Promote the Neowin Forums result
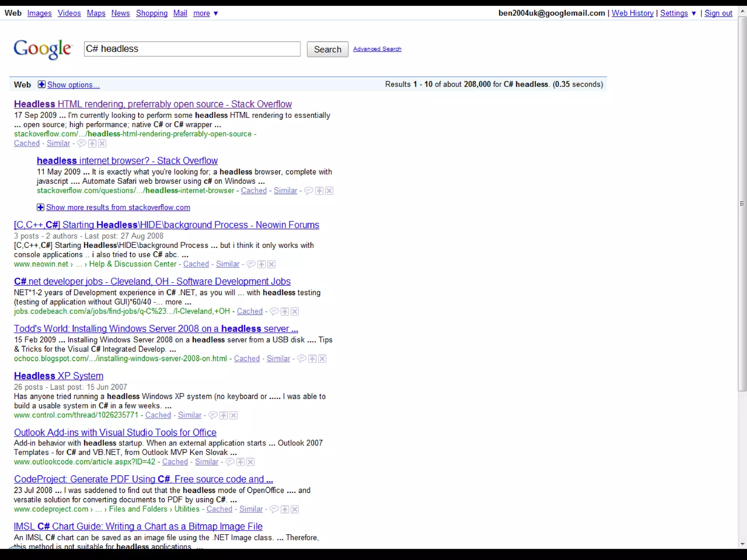Screen dimensions: 747x560 point(262,264)
